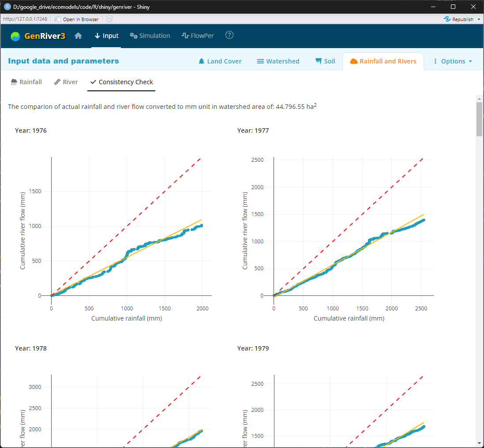Click 1977 chart's Cumulative river flow label
Screen dimensions: 484x448
click(x=245, y=231)
